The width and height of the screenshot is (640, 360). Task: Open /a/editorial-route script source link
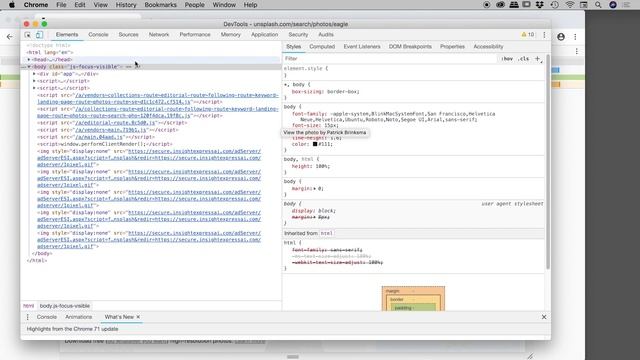pos(115,123)
